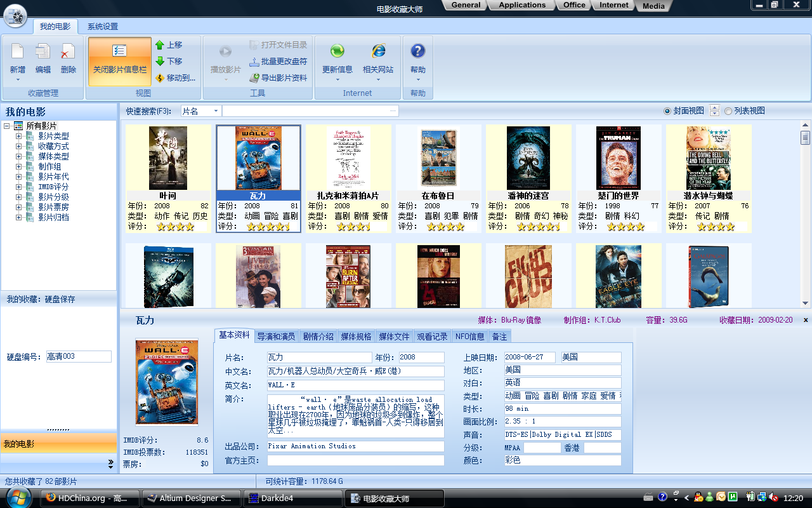Click the 我的电影 navigation bar button
This screenshot has height=508, width=812.
tap(58, 444)
